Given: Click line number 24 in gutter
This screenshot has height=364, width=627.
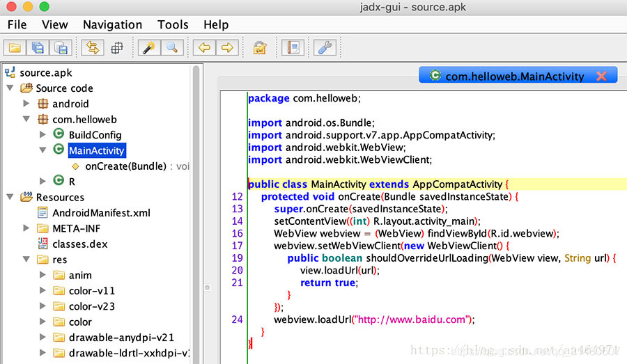Looking at the screenshot, I should pos(237,319).
